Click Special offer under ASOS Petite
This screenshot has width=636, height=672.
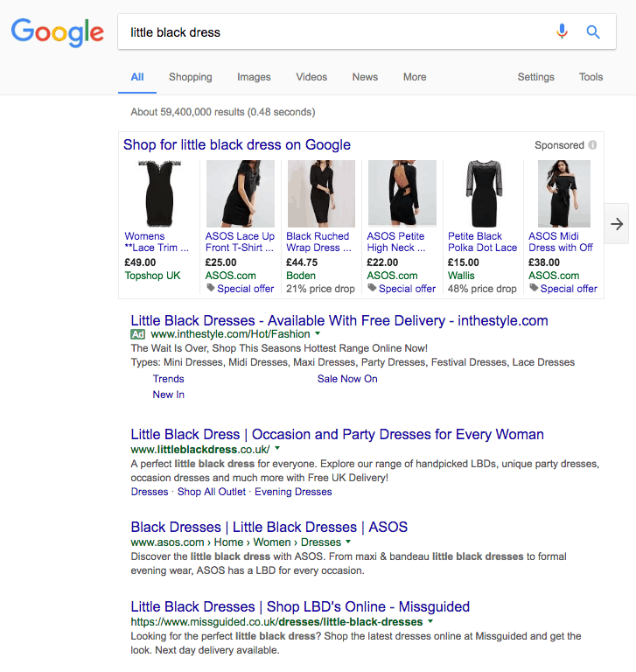coord(407,289)
